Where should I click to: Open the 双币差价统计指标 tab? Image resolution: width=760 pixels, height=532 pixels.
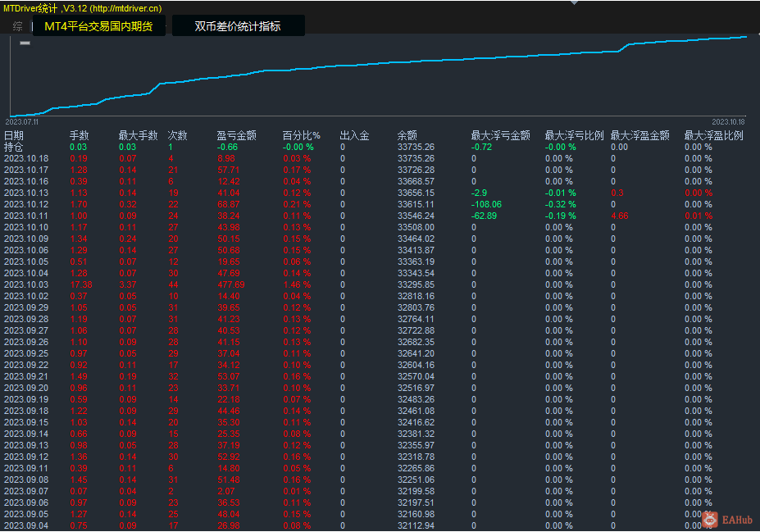point(238,26)
